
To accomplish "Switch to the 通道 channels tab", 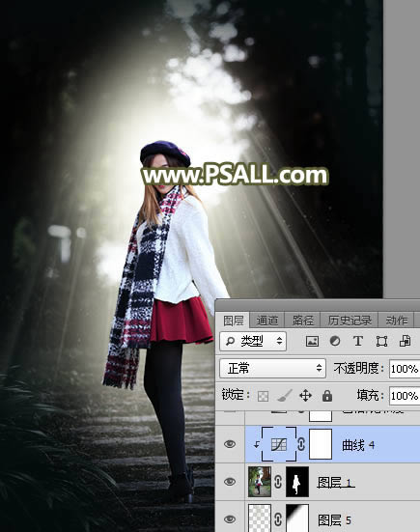I will click(x=267, y=321).
